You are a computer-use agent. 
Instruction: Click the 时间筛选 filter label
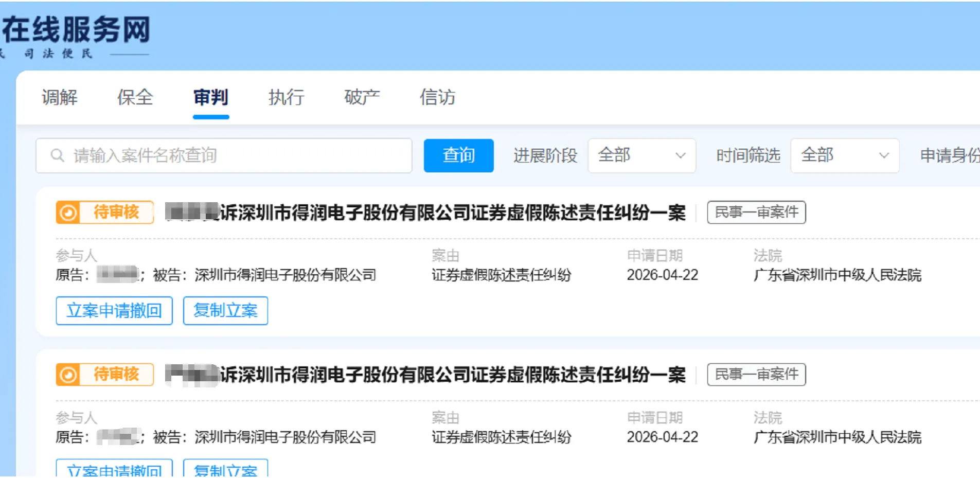coord(749,155)
